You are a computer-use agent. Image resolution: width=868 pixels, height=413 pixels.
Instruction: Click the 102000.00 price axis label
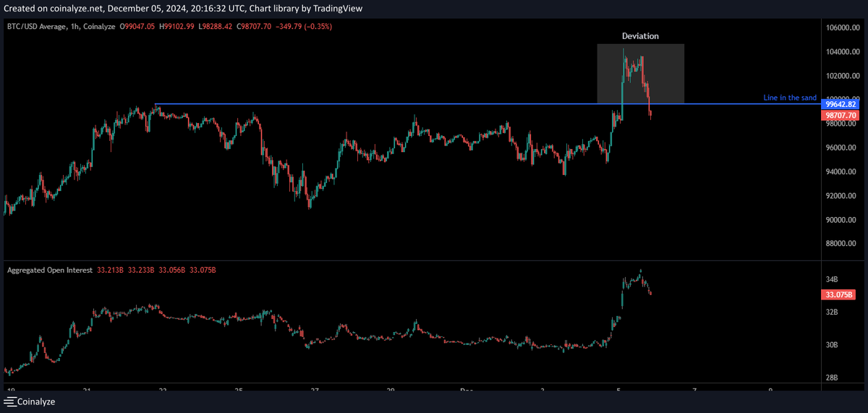[x=843, y=75]
